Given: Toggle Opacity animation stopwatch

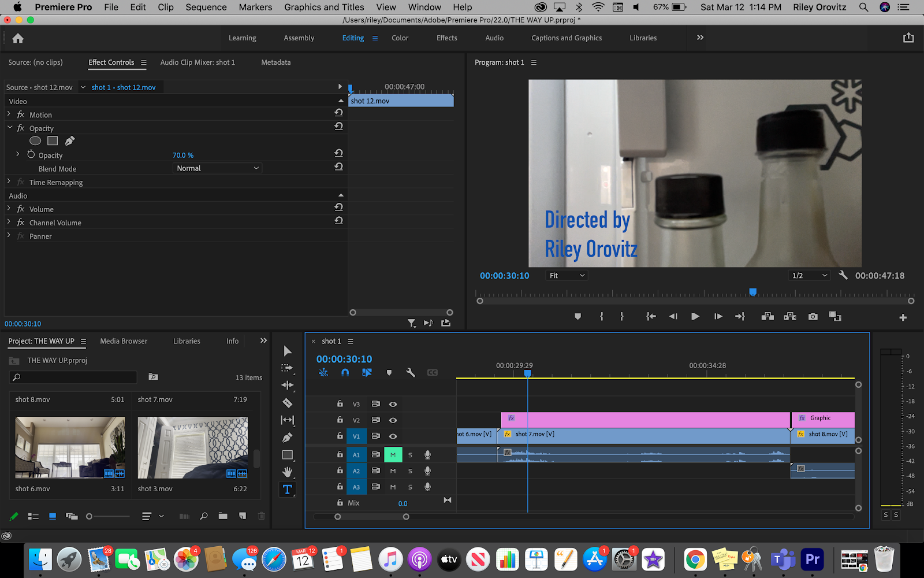Looking at the screenshot, I should [x=31, y=154].
